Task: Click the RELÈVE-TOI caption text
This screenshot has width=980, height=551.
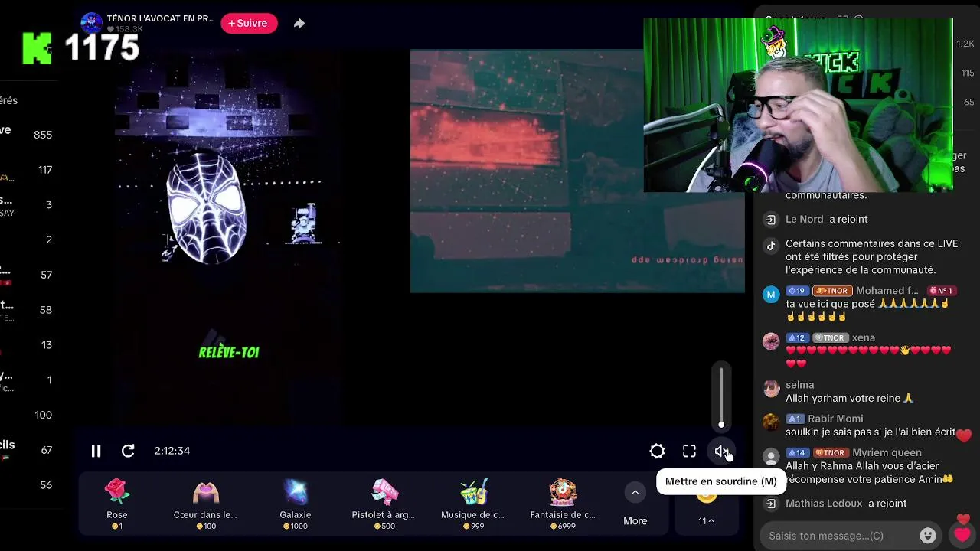Action: tap(229, 352)
